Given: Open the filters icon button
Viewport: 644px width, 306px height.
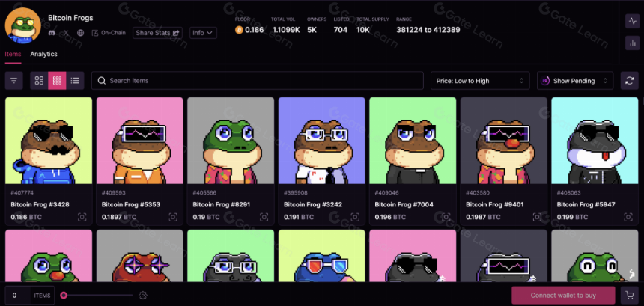Looking at the screenshot, I should pos(14,80).
